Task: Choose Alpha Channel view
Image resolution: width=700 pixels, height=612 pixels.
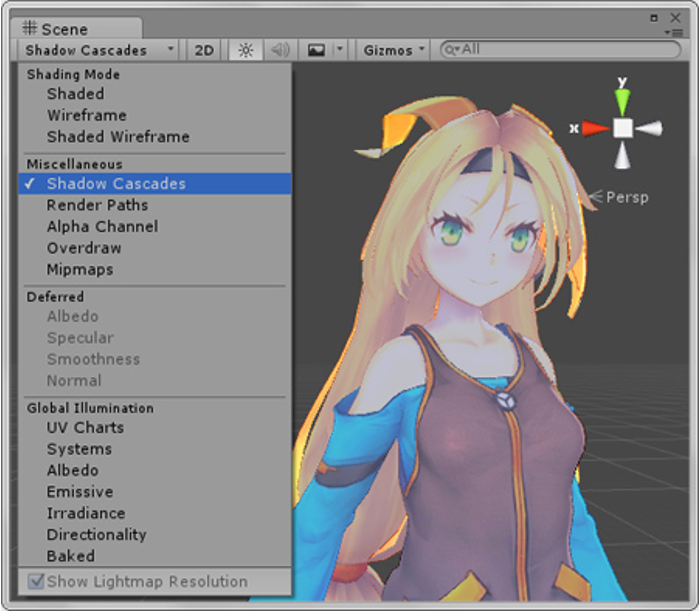Action: [x=154, y=226]
